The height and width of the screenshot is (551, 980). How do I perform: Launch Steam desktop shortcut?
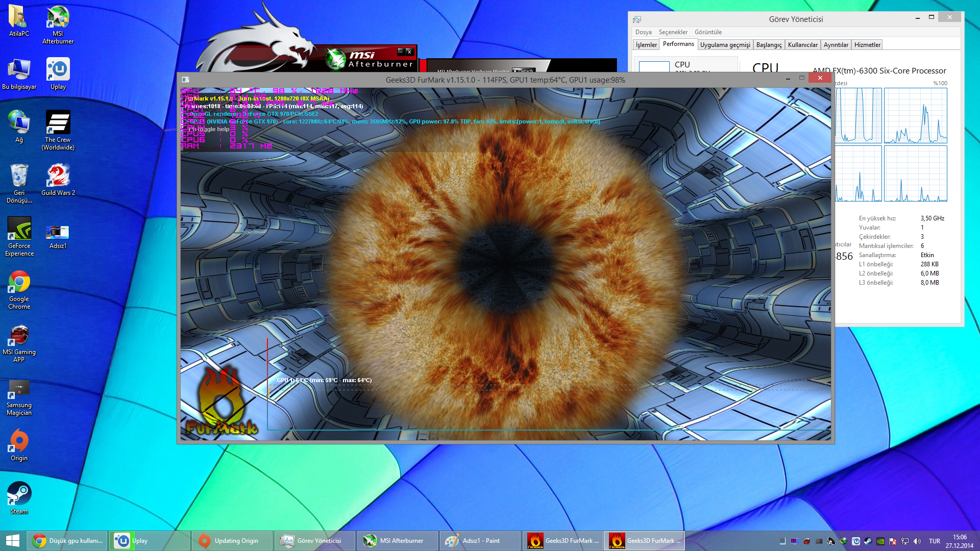tap(19, 498)
